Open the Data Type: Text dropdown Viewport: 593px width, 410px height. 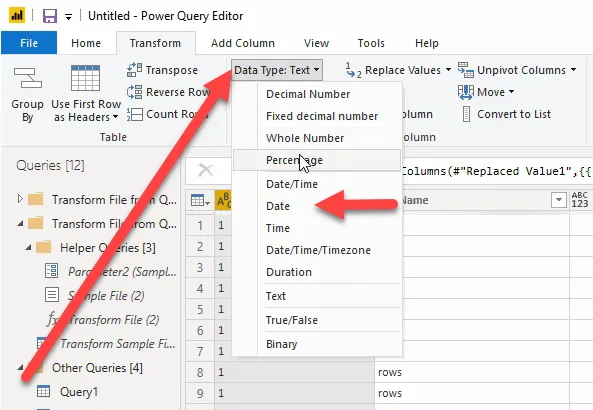(x=277, y=70)
